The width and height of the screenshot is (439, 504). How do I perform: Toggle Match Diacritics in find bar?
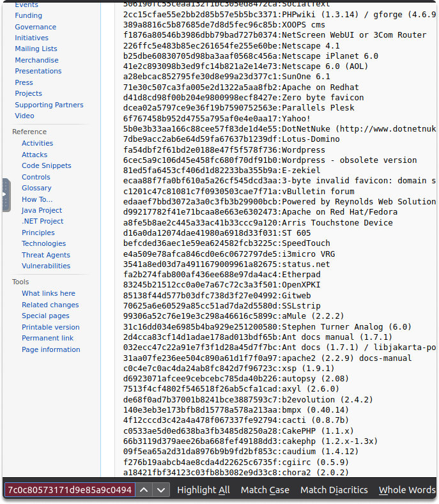tap(334, 490)
